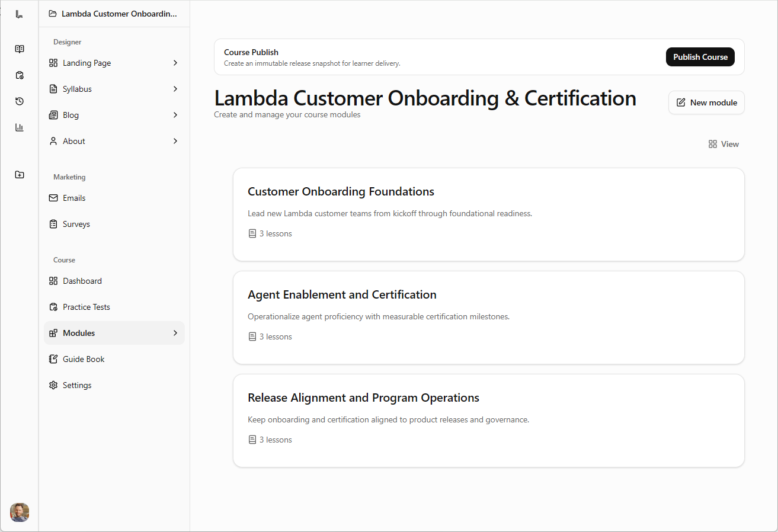Expand the Landing Page entry

click(x=175, y=62)
